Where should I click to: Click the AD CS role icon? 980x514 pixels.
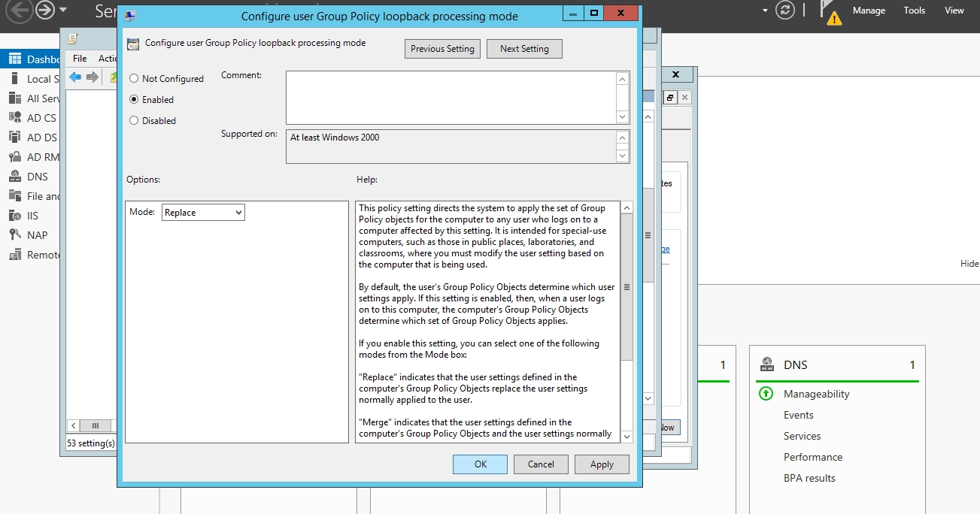coord(14,118)
